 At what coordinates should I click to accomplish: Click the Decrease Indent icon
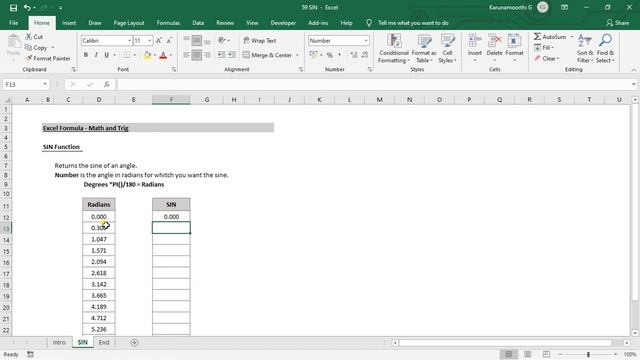[221, 55]
